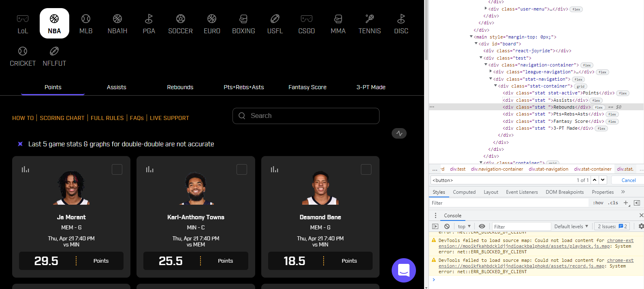Tick the Desmond Bane card checkbox
This screenshot has width=644, height=289.
click(366, 169)
